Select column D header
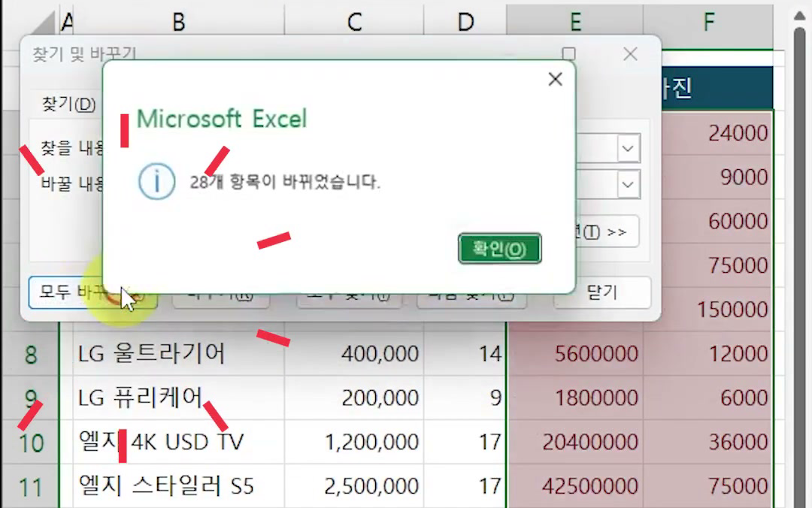Viewport: 812px width, 508px height. [465, 22]
